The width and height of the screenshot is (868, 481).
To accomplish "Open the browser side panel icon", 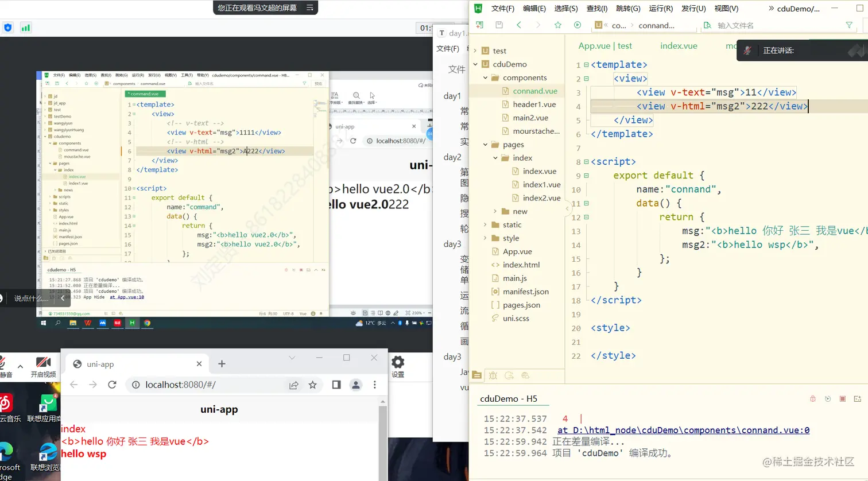I will pos(336,385).
